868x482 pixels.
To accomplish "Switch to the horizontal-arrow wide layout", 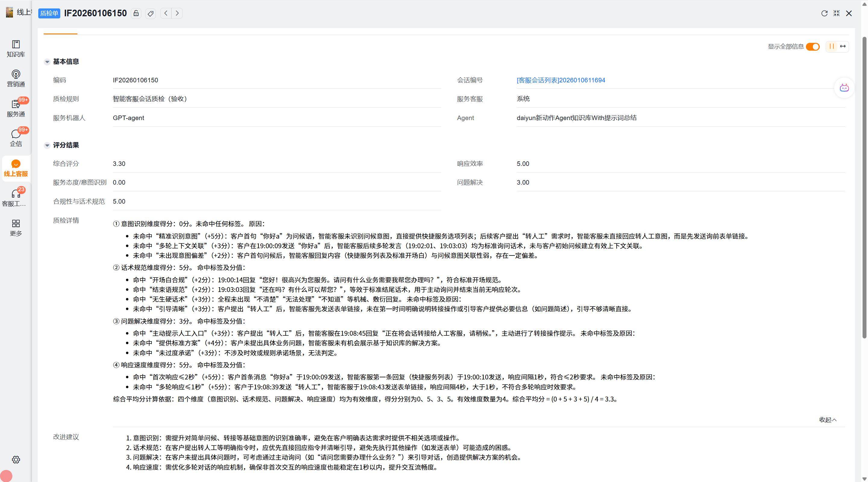I will pyautogui.click(x=843, y=46).
